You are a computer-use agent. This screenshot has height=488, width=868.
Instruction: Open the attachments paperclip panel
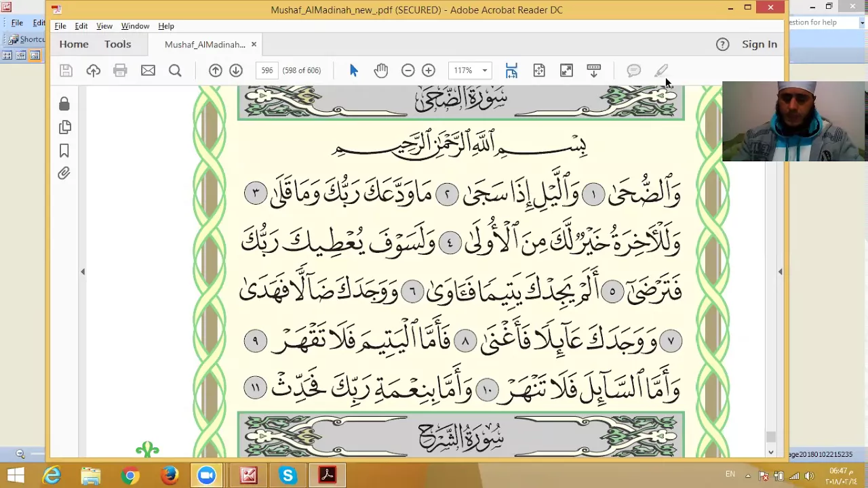tap(64, 174)
